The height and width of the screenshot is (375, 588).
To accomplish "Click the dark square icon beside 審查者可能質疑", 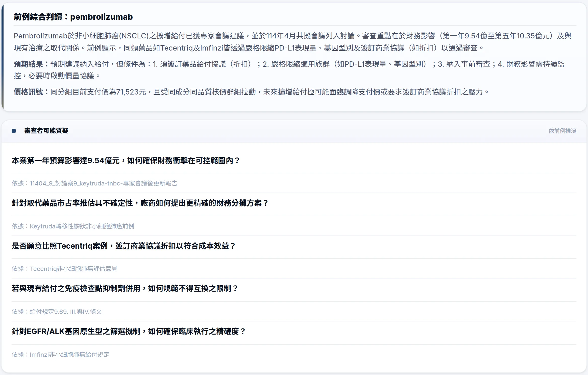I will pos(14,131).
